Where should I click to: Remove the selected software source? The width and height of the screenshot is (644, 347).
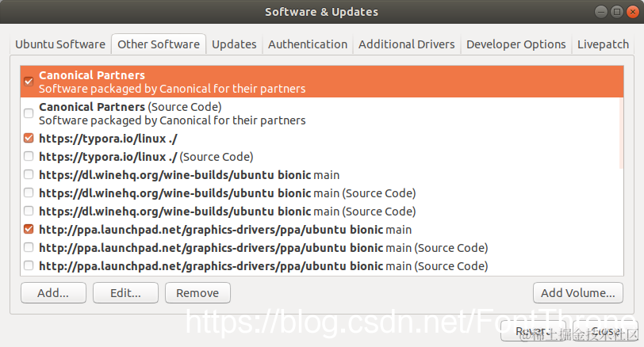coord(197,293)
